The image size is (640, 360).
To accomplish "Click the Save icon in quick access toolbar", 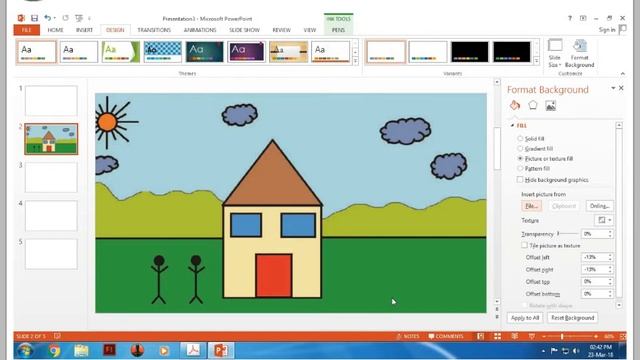I will tap(35, 18).
